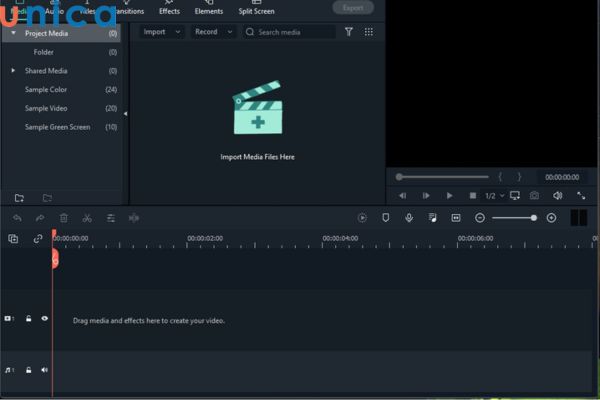Screen dimensions: 600x400
Task: Select the scissors split tool
Action: 87,218
